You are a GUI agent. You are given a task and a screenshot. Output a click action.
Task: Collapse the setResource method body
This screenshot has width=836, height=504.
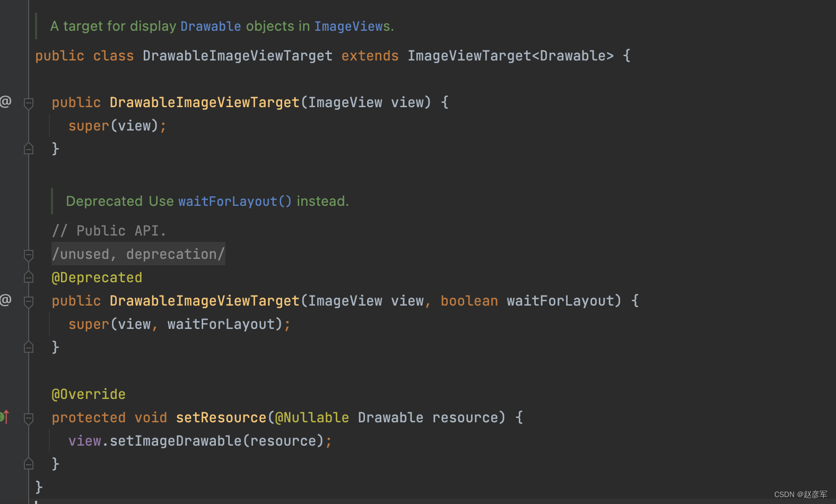click(x=29, y=419)
